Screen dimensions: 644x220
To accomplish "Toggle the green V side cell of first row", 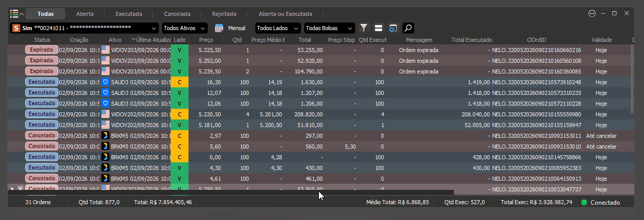I will 179,50.
